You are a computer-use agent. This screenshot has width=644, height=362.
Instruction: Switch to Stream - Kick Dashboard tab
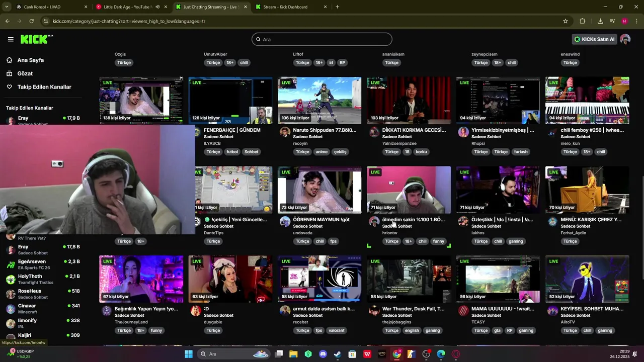[x=291, y=7]
